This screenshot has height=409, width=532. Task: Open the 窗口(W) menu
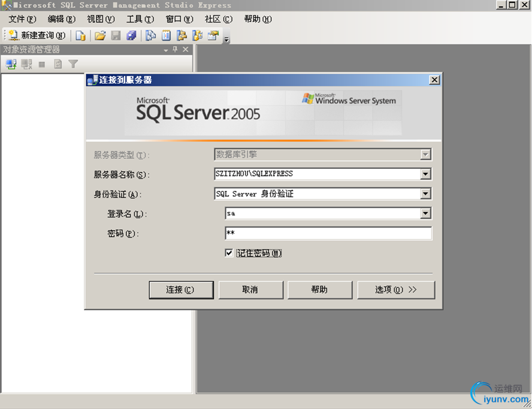[x=180, y=19]
